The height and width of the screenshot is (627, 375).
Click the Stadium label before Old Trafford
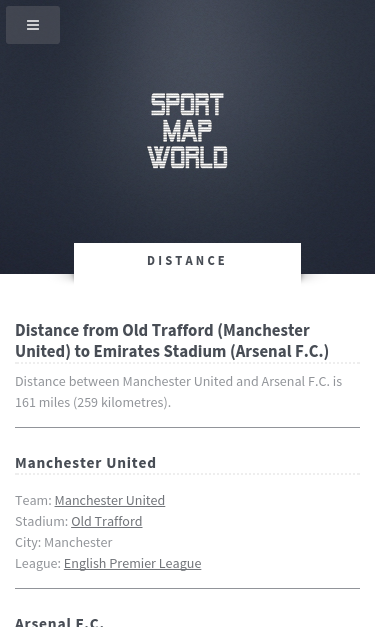click(42, 521)
